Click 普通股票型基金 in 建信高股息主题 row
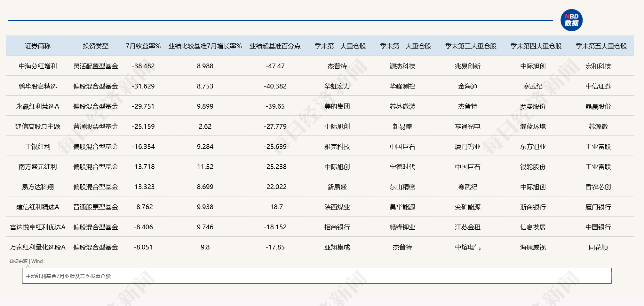This screenshot has height=306, width=644. [x=96, y=126]
